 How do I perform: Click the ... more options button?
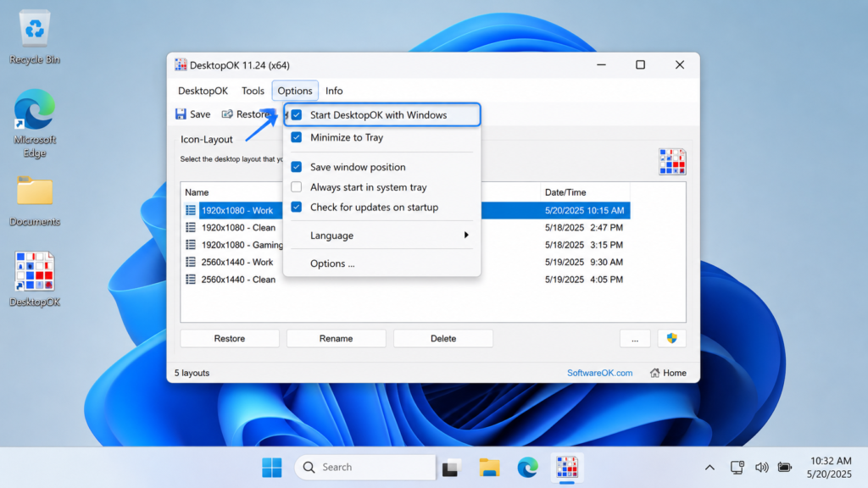pos(635,338)
